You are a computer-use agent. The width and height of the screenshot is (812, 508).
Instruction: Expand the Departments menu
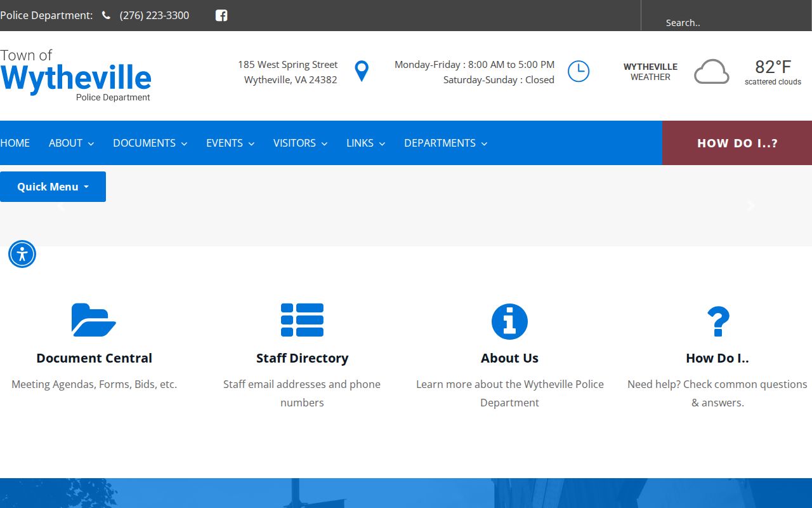click(445, 143)
